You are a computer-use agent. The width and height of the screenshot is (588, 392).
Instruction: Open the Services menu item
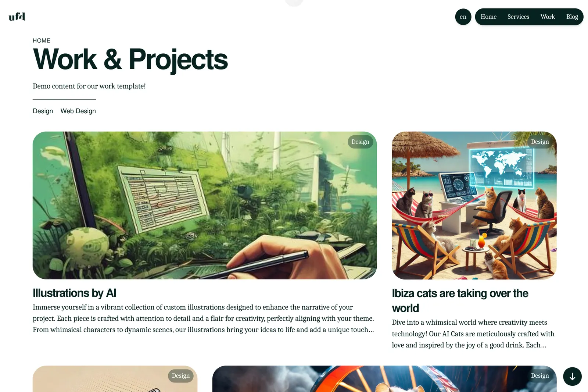(518, 17)
